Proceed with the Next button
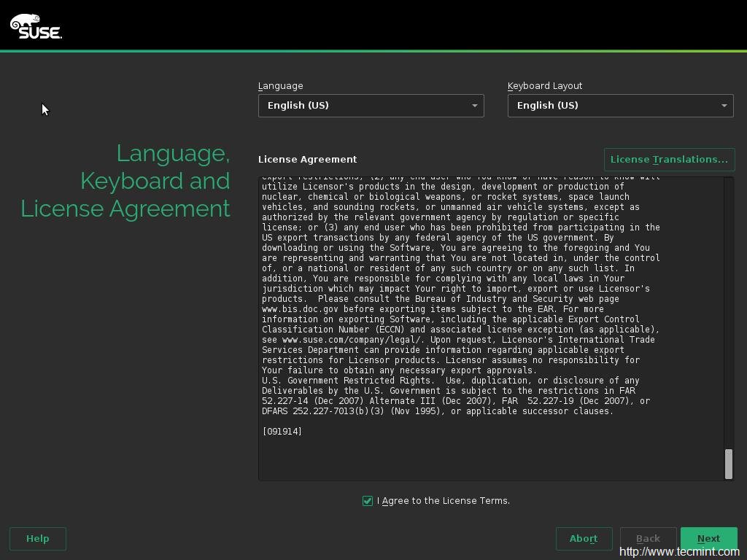747x560 pixels. [708, 539]
